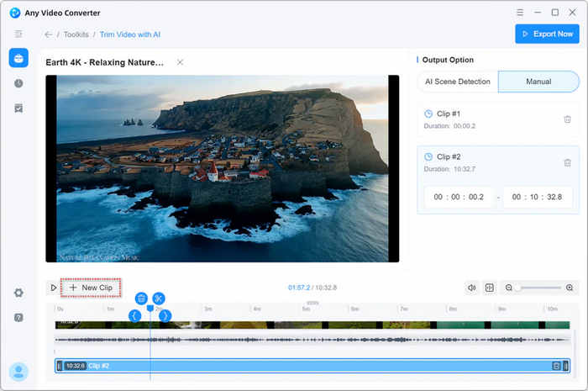Add a New Clip
This screenshot has height=391, width=588.
[91, 288]
